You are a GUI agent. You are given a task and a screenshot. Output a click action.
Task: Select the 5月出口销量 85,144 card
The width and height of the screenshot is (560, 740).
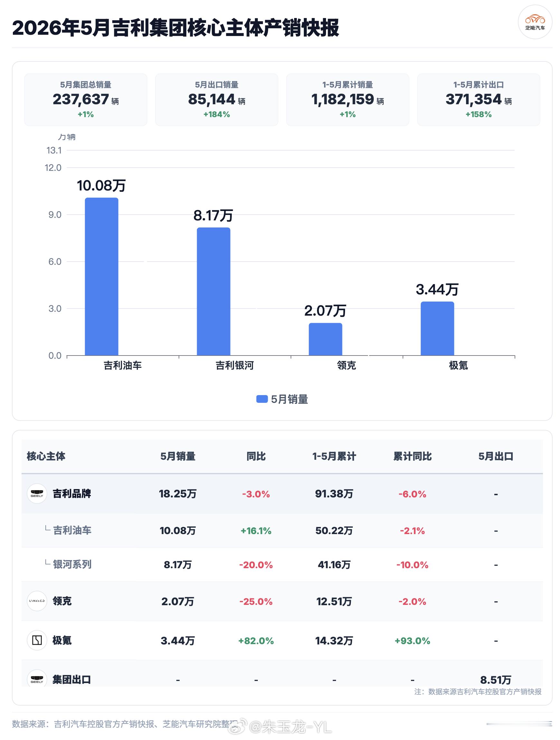[x=217, y=100]
